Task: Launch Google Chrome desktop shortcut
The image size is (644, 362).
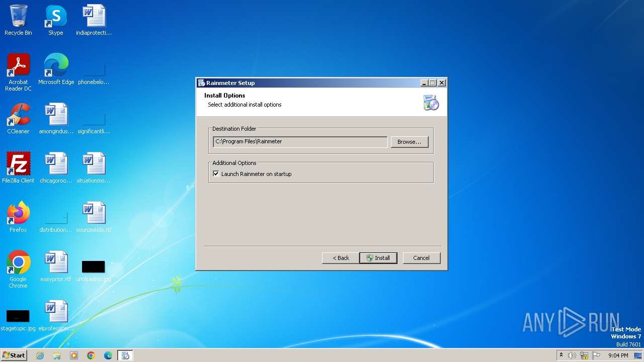Action: pyautogui.click(x=18, y=269)
